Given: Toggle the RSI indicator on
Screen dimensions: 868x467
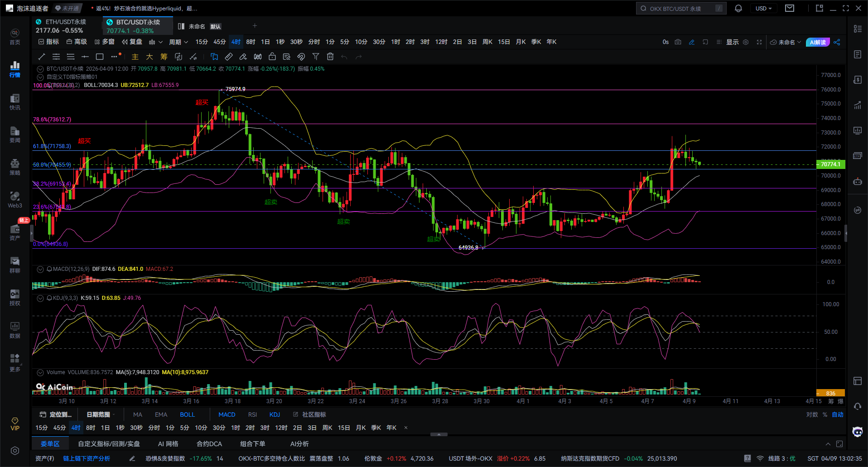Looking at the screenshot, I should coord(252,414).
